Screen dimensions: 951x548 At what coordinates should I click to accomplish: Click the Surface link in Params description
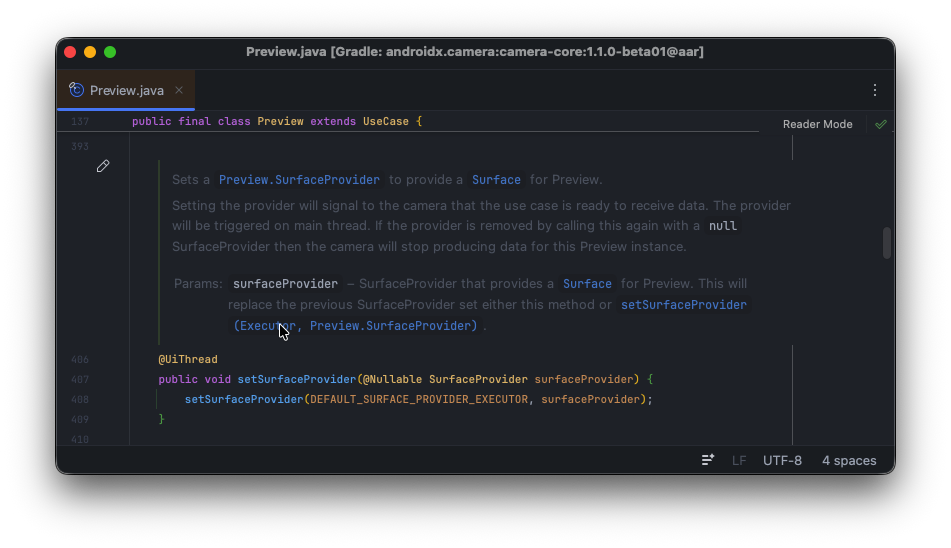(587, 284)
